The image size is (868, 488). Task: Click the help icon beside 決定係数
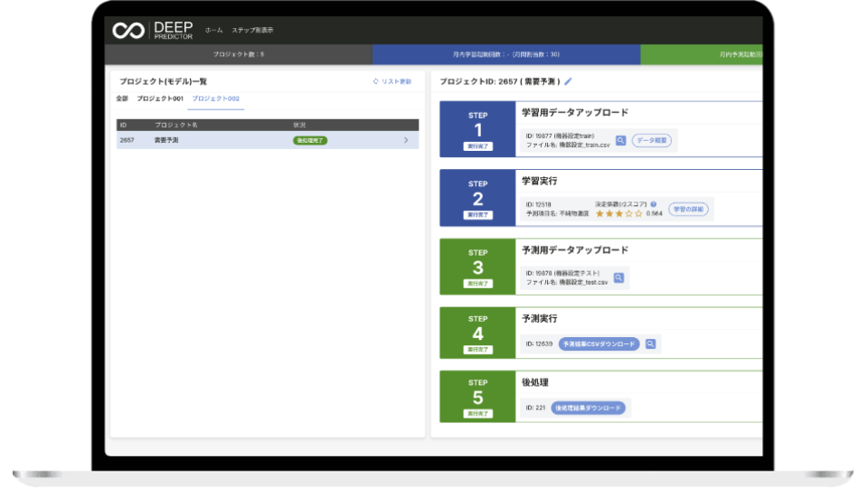pyautogui.click(x=653, y=204)
